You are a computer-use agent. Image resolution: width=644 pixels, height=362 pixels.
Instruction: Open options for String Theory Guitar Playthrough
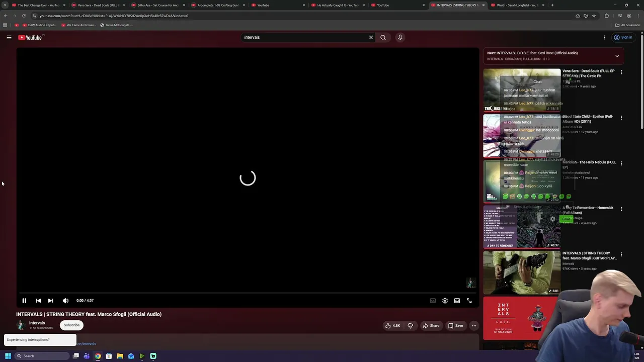click(621, 254)
